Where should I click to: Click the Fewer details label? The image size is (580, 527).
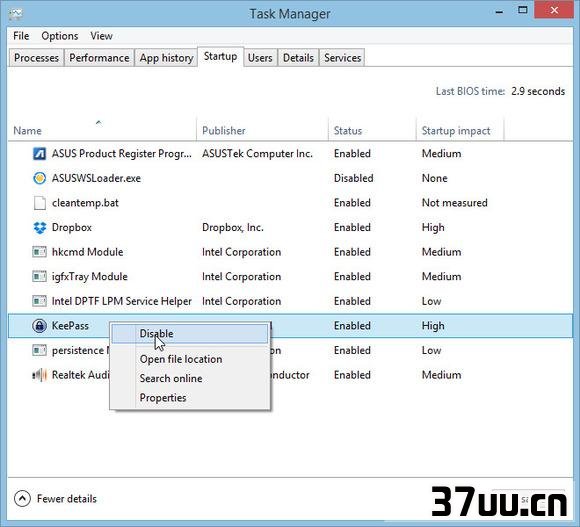pyautogui.click(x=67, y=499)
